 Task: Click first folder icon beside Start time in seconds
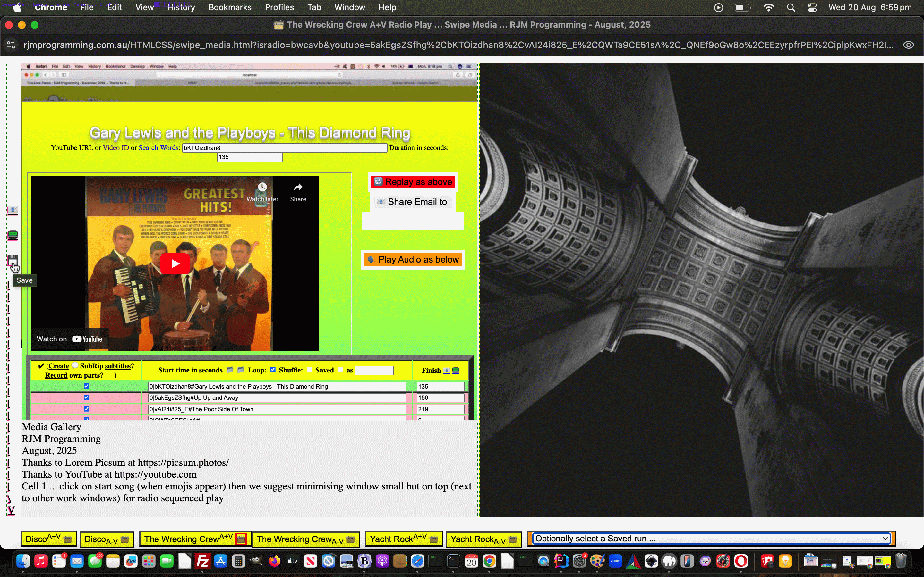click(x=229, y=370)
